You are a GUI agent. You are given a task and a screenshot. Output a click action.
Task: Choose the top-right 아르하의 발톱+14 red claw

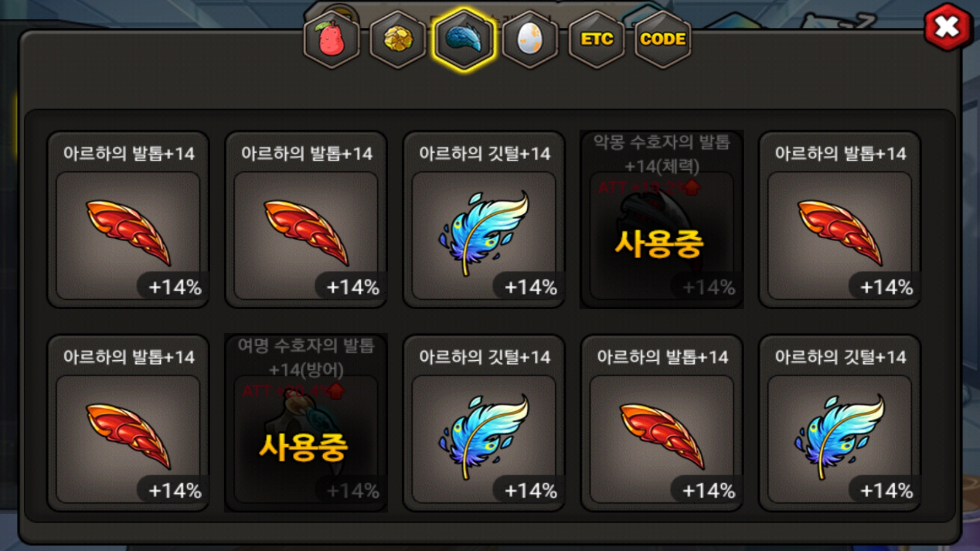[x=840, y=219]
